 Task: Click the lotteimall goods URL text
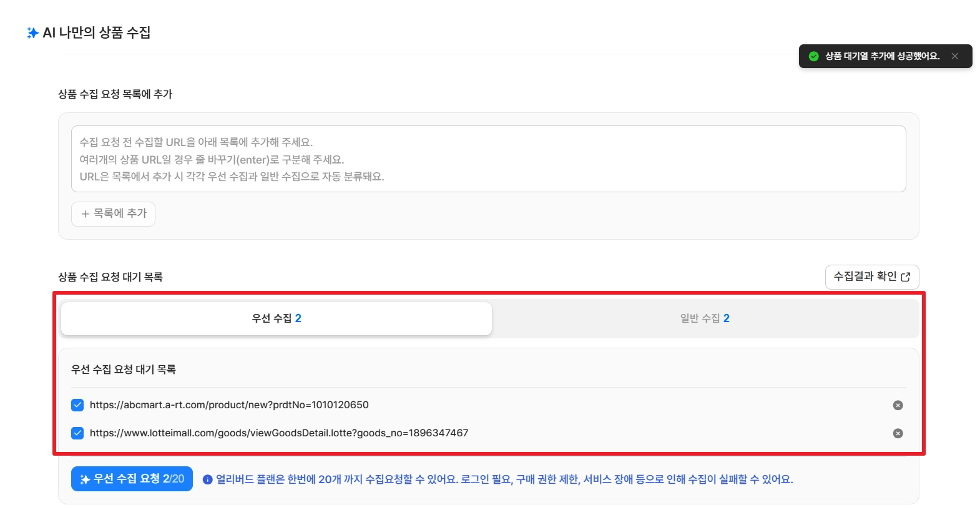(x=279, y=433)
